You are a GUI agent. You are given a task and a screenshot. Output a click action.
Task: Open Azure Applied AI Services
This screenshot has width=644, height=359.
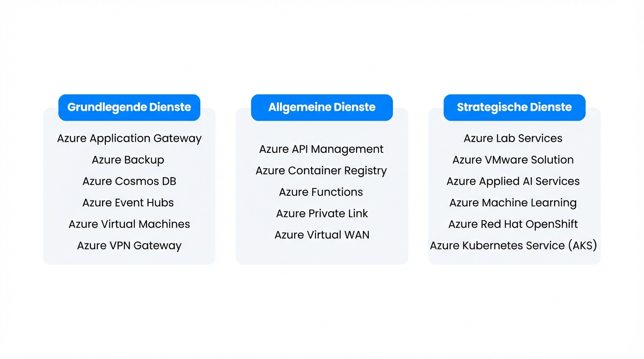click(x=513, y=181)
